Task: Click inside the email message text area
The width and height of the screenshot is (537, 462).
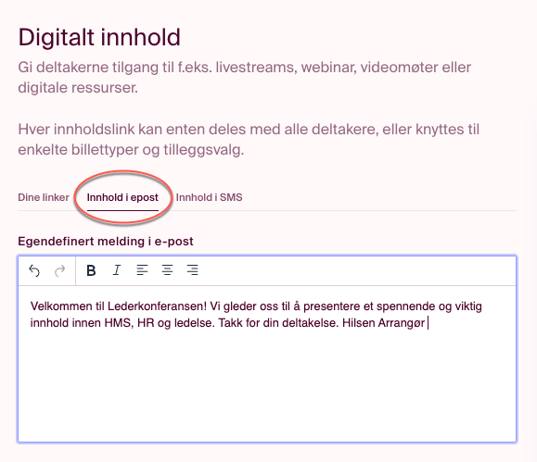Action: (x=267, y=364)
